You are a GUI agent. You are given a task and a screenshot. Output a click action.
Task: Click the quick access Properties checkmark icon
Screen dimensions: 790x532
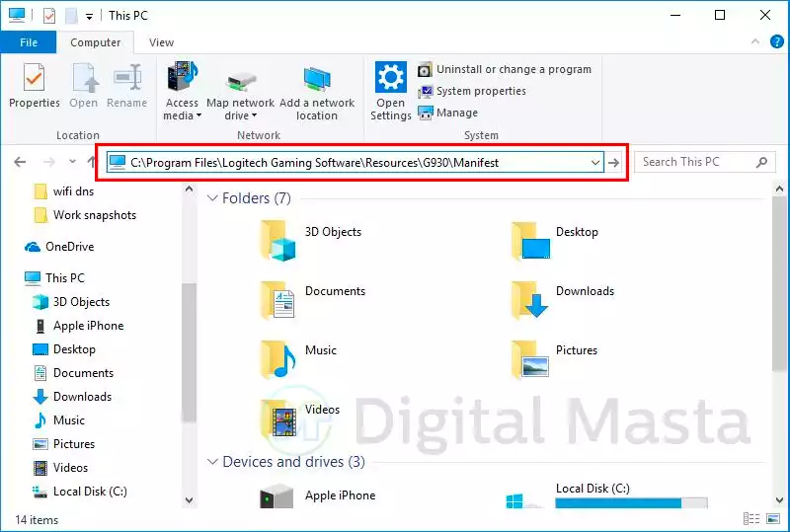tap(48, 16)
